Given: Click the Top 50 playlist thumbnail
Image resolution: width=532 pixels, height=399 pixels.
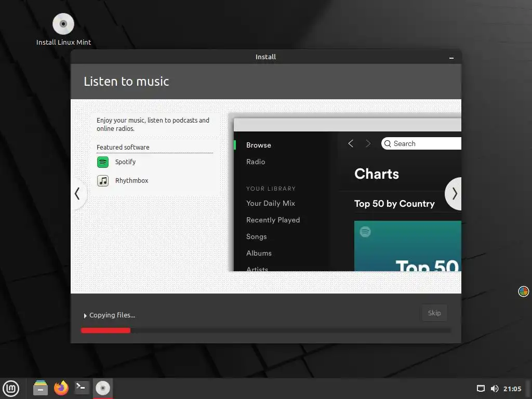Looking at the screenshot, I should [x=407, y=246].
